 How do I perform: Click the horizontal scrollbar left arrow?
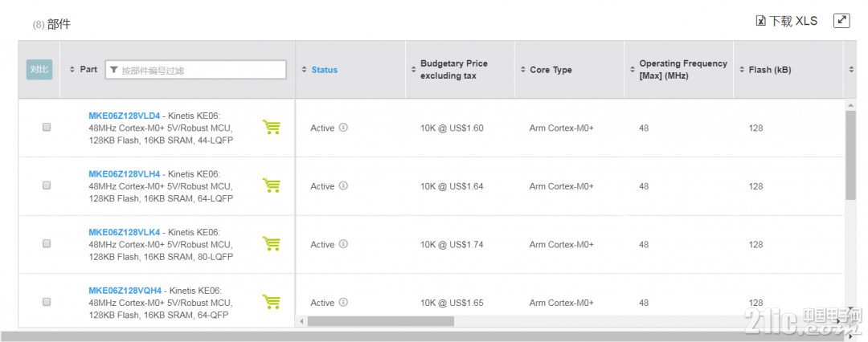(x=301, y=321)
